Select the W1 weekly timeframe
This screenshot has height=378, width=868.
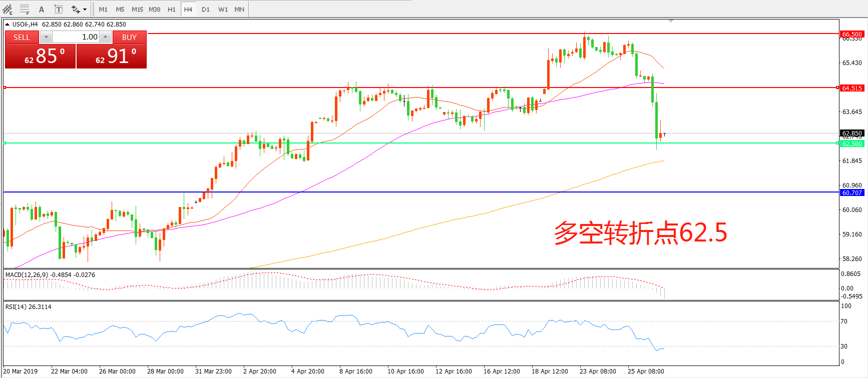[223, 9]
